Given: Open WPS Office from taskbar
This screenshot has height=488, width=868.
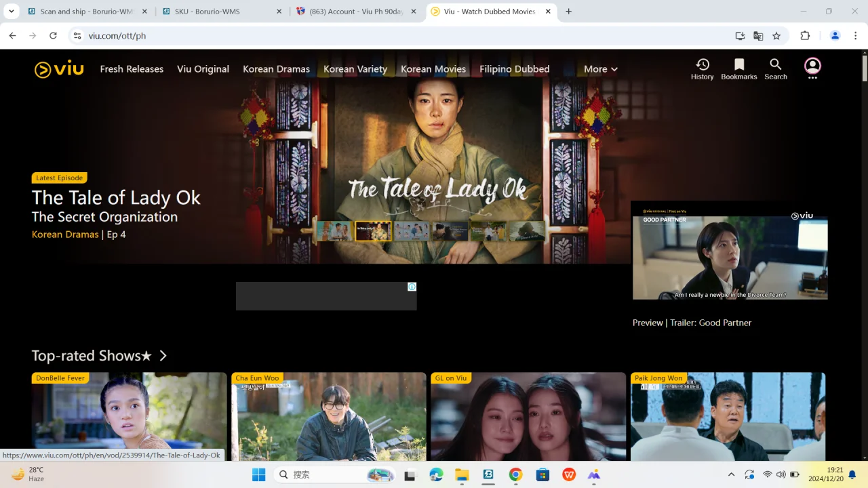Looking at the screenshot, I should point(569,474).
